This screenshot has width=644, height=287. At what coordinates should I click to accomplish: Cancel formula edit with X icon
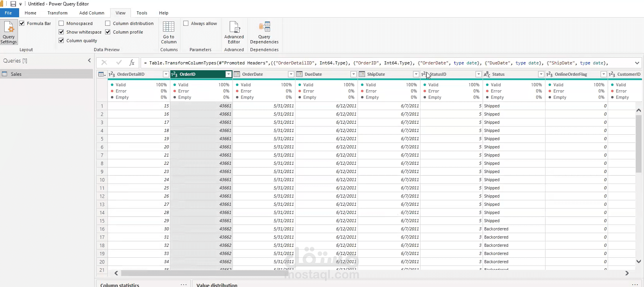pyautogui.click(x=104, y=62)
